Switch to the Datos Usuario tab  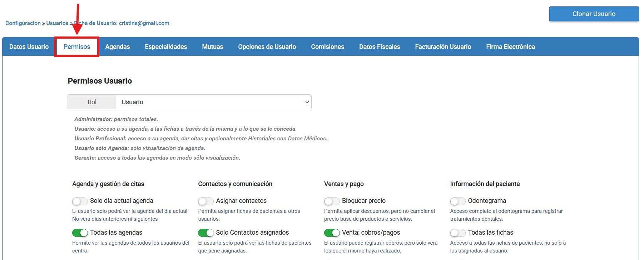pos(29,47)
